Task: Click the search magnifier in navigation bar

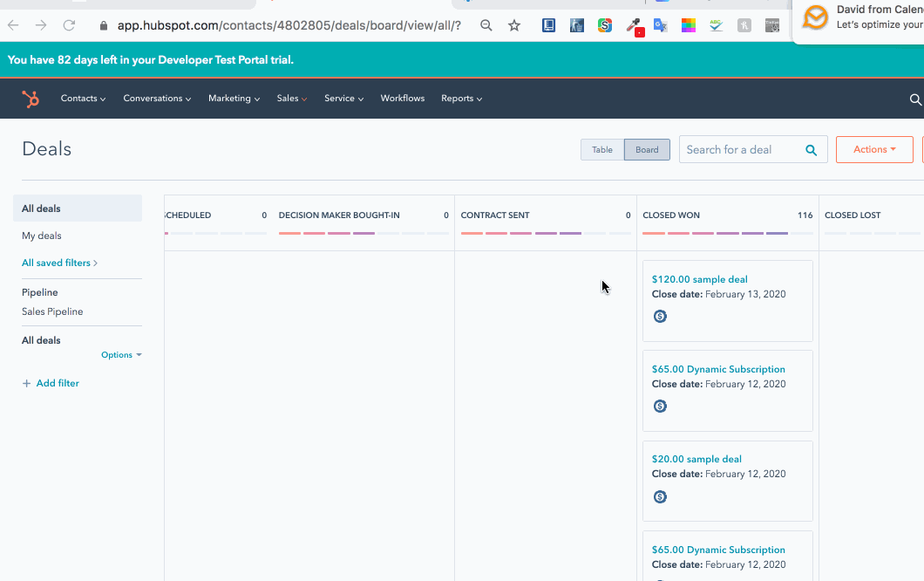Action: (x=915, y=99)
